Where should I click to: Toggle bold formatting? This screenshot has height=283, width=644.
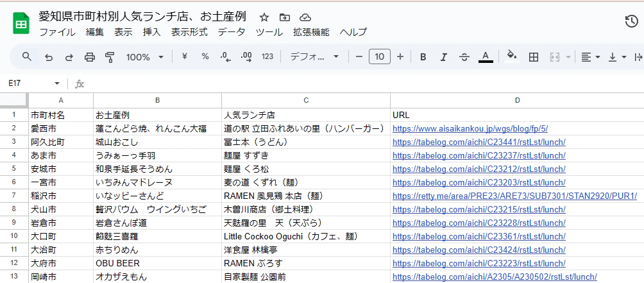point(423,57)
